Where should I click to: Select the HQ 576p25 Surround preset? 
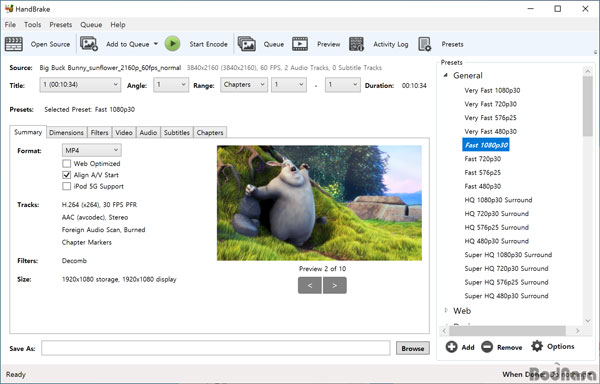coord(496,228)
